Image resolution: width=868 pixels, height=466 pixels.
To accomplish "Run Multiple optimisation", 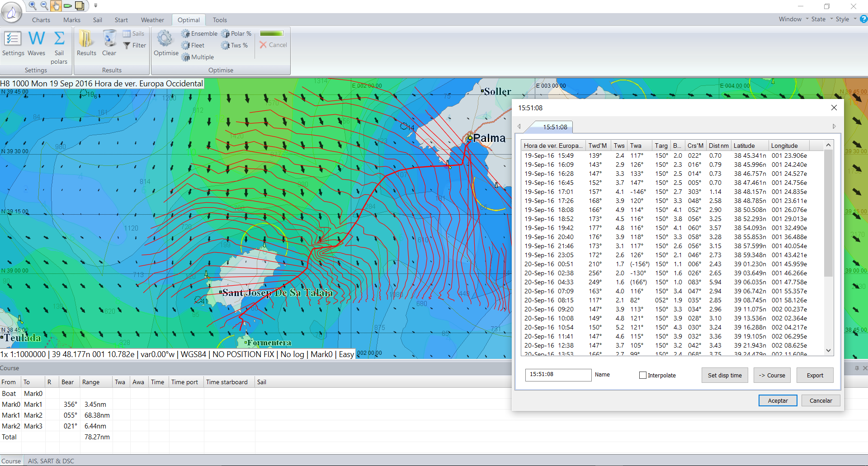I will click(198, 57).
